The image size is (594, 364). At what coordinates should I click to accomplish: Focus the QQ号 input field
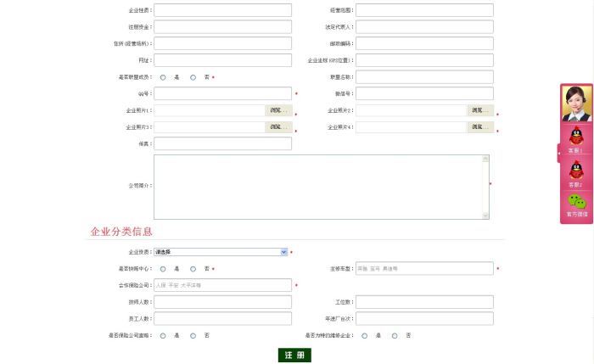pyautogui.click(x=222, y=93)
